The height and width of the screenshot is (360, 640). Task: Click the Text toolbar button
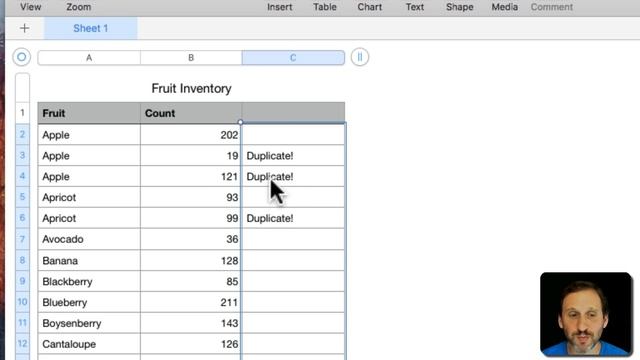click(x=415, y=7)
